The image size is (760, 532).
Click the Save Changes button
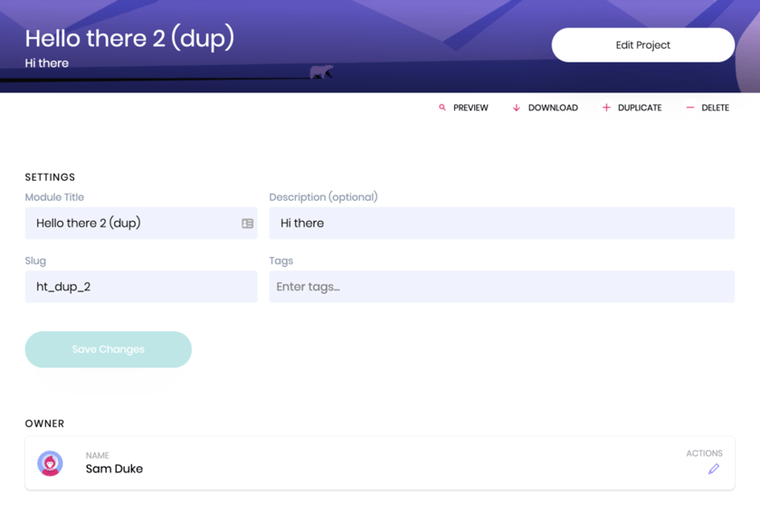(x=108, y=349)
